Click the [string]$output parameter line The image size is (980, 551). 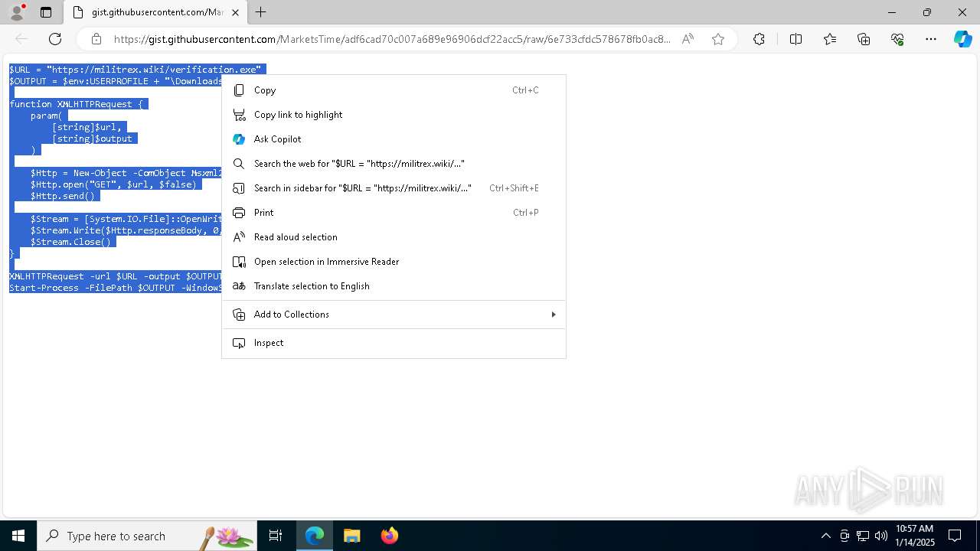93,139
